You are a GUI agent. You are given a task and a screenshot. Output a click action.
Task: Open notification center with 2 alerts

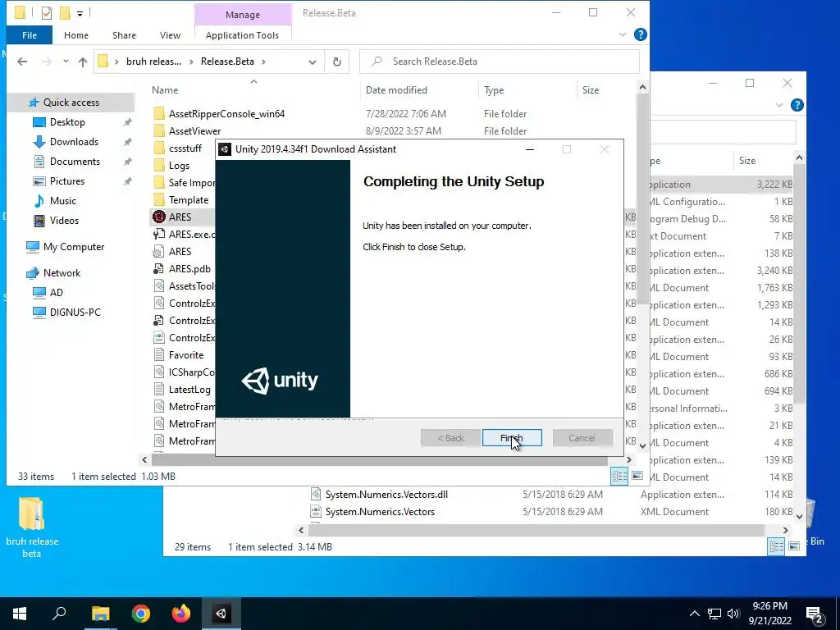click(x=815, y=615)
